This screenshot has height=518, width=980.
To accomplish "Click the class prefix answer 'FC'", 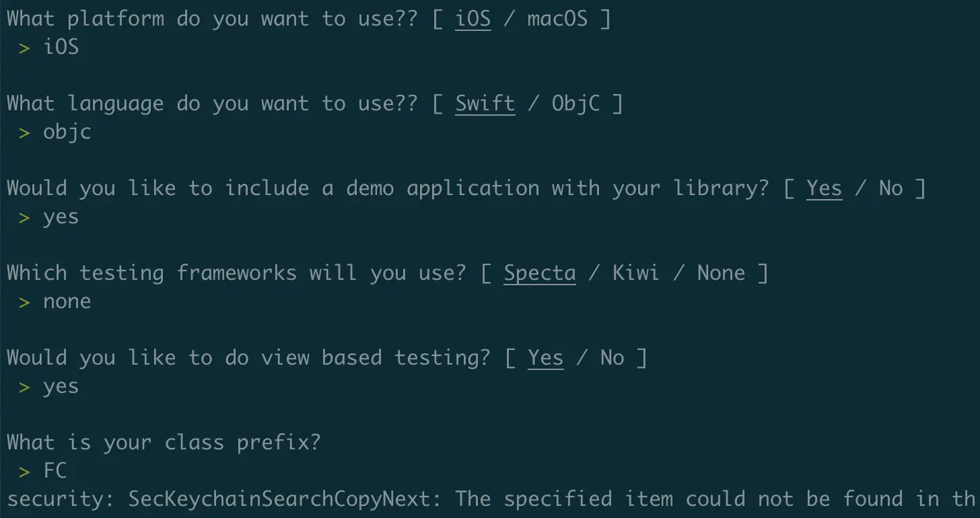I will tap(55, 470).
